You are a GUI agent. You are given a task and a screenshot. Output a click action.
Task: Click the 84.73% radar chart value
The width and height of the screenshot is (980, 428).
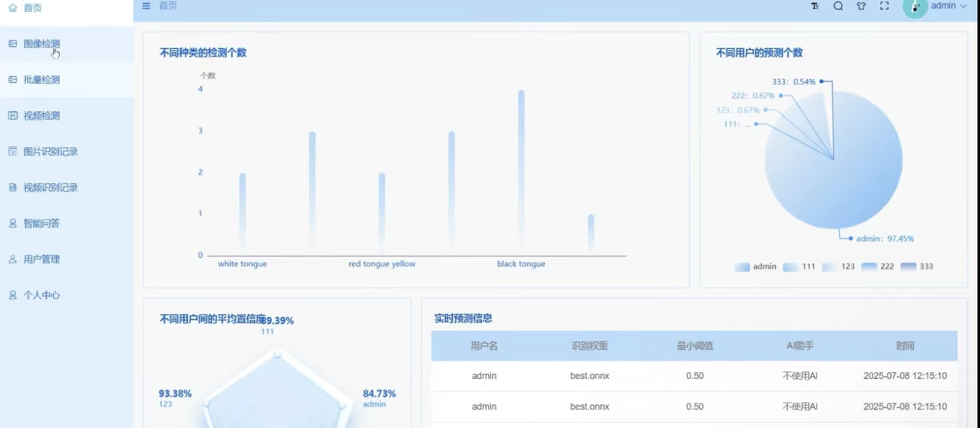click(x=379, y=393)
